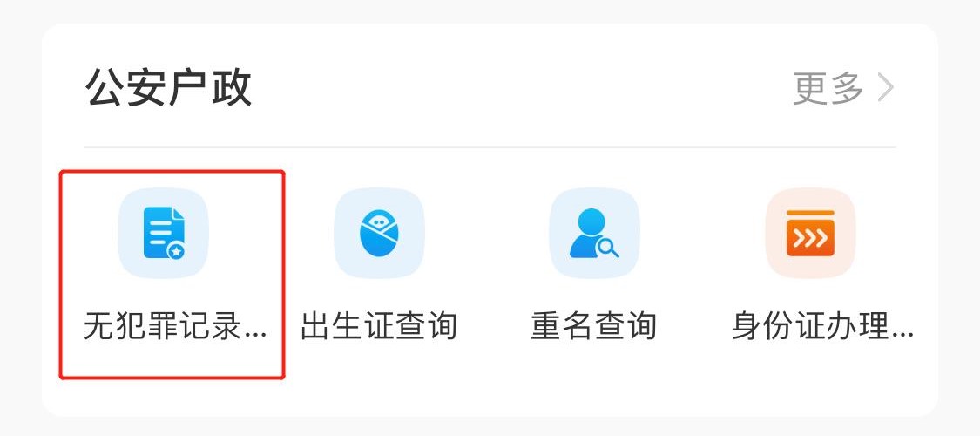The image size is (980, 436).
Task: Open the 无犯罪记录 document icon
Action: [164, 234]
